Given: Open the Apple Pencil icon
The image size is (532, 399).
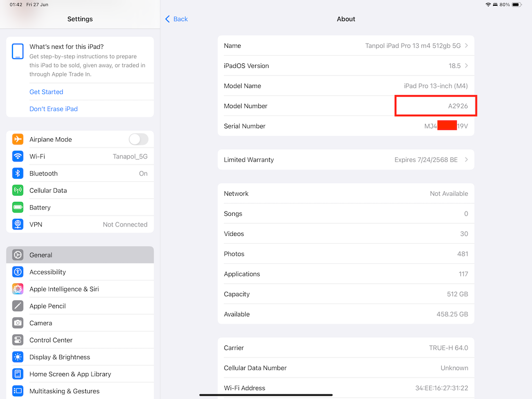Looking at the screenshot, I should 18,305.
